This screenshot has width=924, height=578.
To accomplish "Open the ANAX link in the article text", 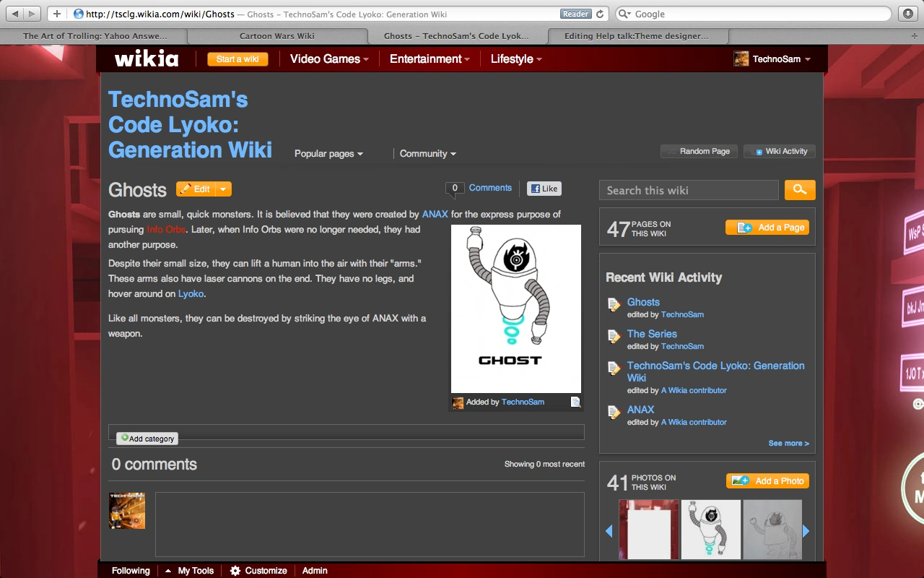I will click(x=435, y=215).
